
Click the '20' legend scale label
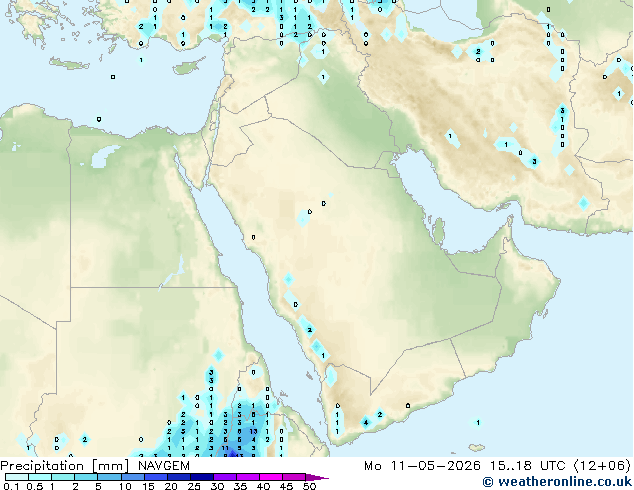point(171,486)
